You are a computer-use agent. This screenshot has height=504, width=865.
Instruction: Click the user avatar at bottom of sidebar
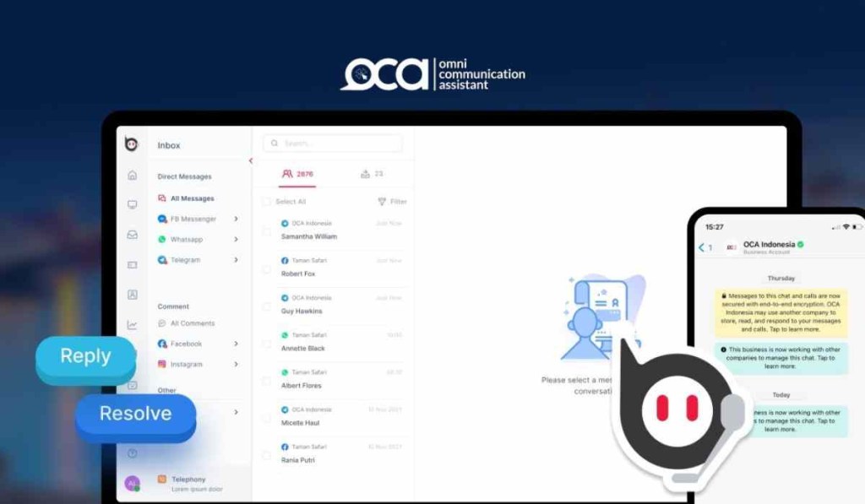point(132,481)
